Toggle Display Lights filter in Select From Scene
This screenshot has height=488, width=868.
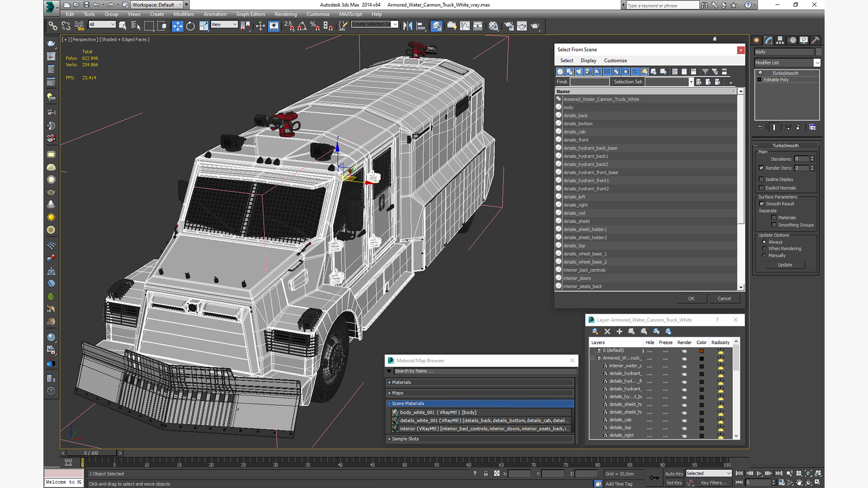click(579, 71)
